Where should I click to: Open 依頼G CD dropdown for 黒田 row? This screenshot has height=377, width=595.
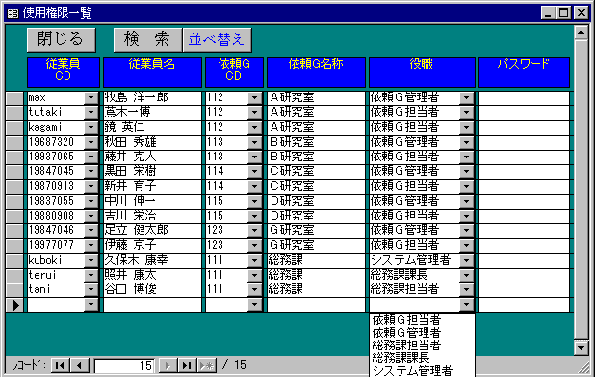pos(255,171)
